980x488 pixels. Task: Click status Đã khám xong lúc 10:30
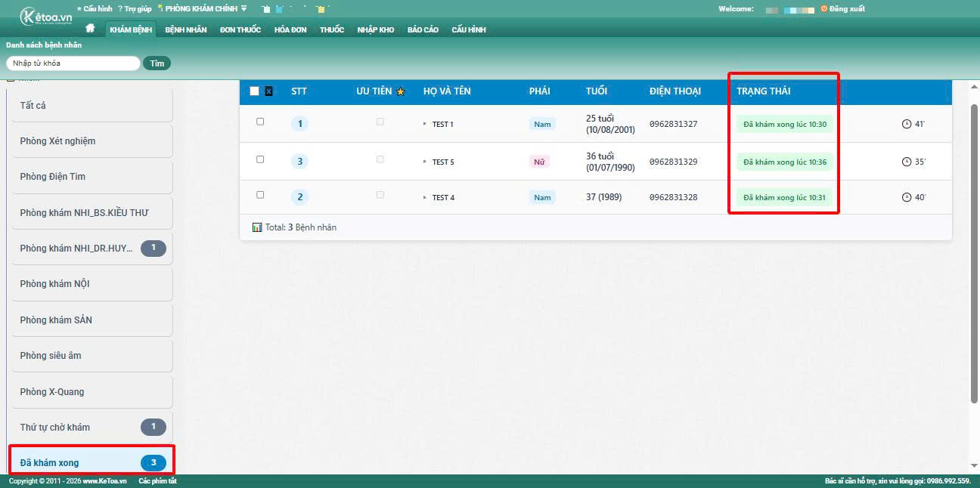click(x=785, y=124)
